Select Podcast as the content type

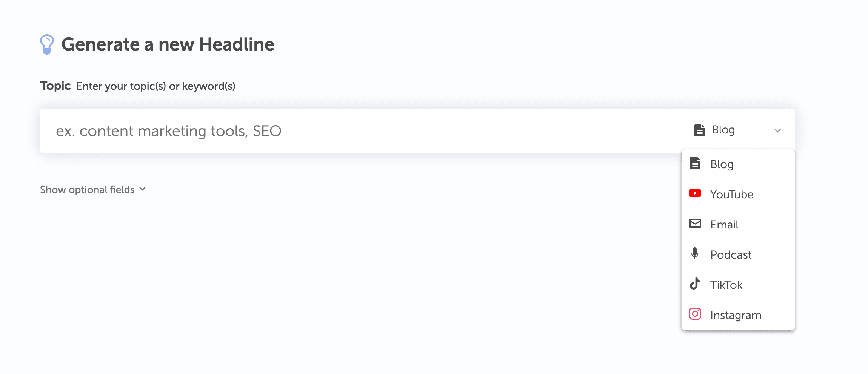(x=731, y=255)
